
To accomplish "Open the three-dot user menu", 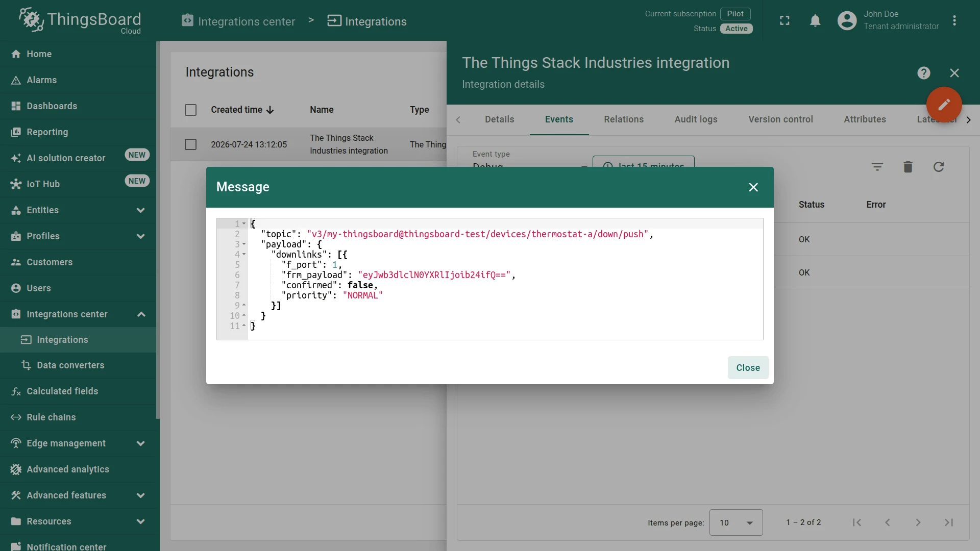I will (954, 21).
